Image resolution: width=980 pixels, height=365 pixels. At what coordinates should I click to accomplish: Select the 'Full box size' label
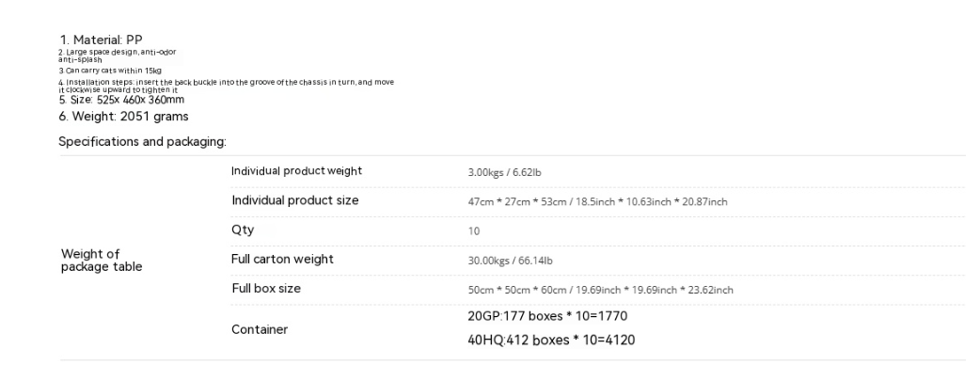pyautogui.click(x=265, y=289)
